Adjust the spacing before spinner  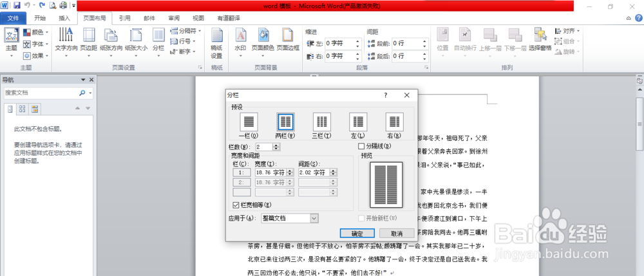(424, 43)
